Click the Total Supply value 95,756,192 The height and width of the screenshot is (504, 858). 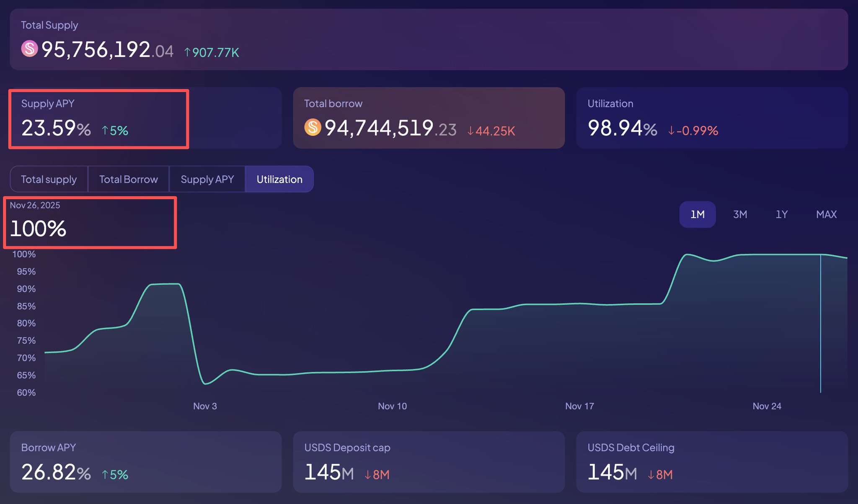[96, 50]
